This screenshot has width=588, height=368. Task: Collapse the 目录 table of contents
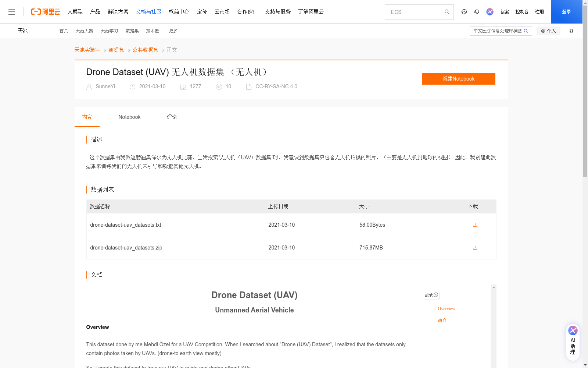click(x=431, y=295)
